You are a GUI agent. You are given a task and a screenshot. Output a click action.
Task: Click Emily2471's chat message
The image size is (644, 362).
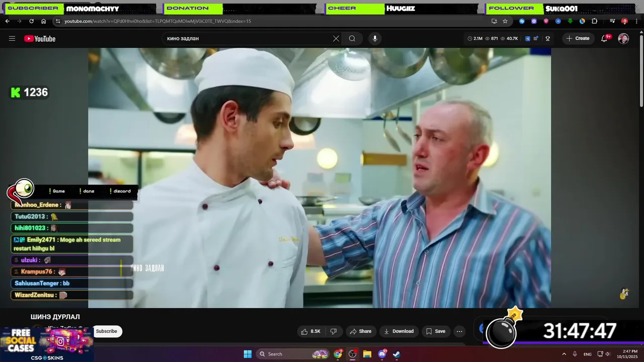coord(72,244)
